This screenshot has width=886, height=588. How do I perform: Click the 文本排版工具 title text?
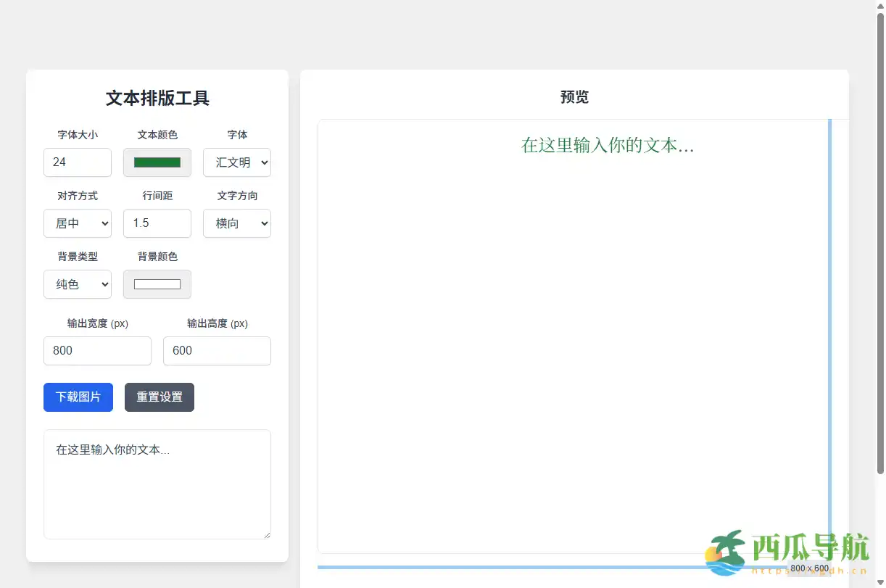157,99
